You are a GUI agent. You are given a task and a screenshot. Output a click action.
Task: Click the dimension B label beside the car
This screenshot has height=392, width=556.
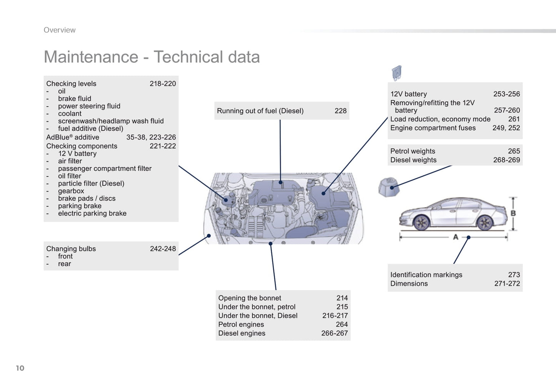click(x=513, y=213)
